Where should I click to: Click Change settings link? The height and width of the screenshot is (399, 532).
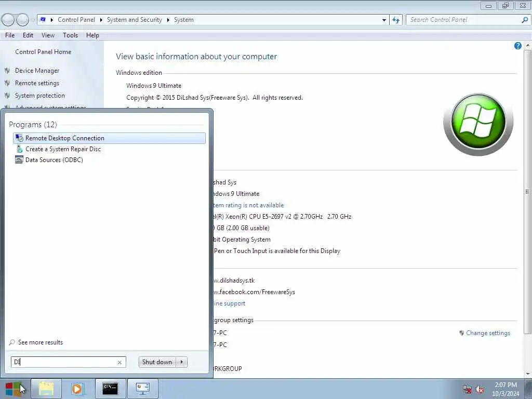click(x=488, y=333)
